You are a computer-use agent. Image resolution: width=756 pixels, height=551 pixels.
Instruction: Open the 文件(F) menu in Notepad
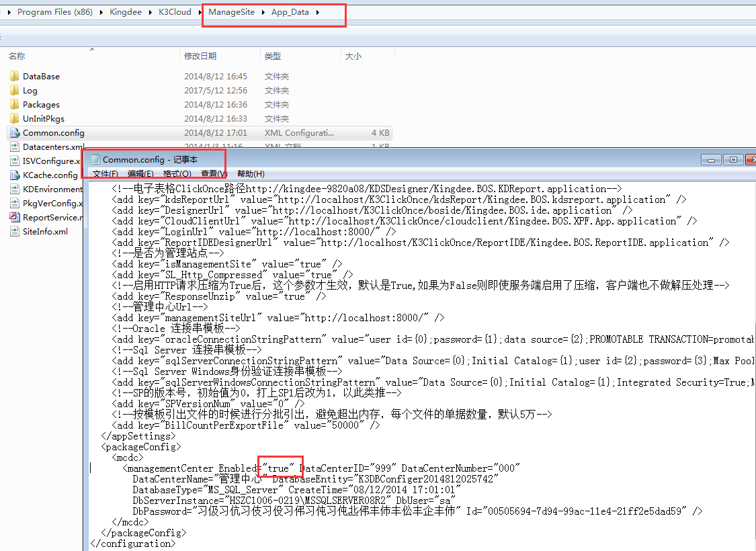(x=105, y=173)
